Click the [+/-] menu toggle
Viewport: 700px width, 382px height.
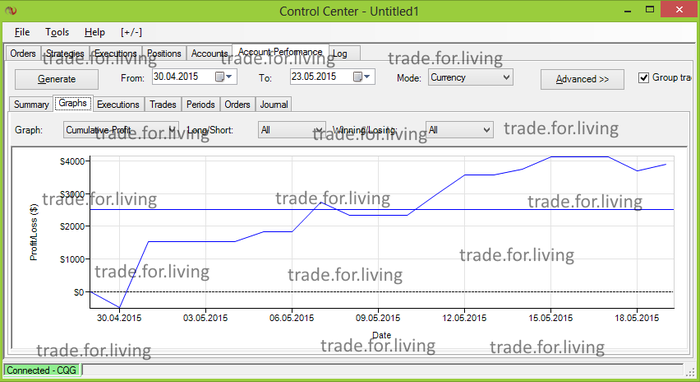pyautogui.click(x=131, y=32)
